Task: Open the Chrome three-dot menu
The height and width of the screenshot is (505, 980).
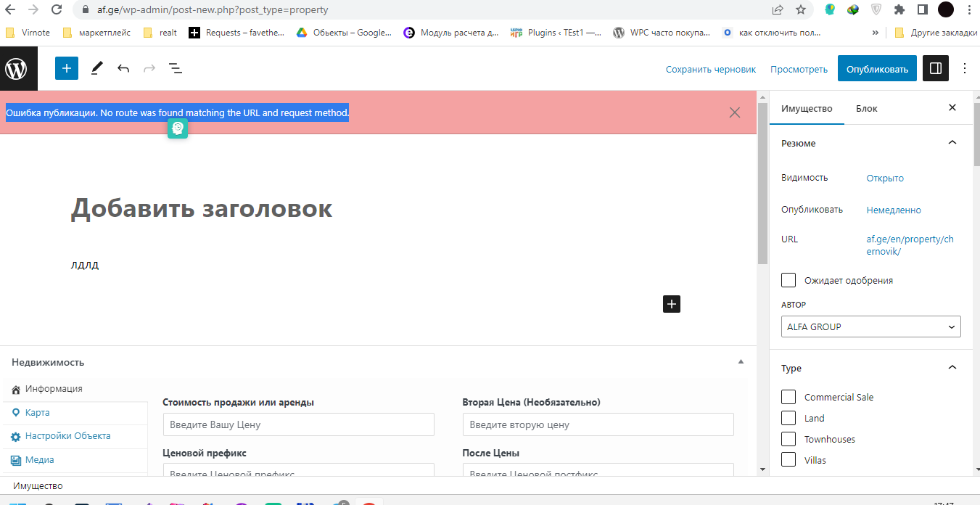Action: (969, 10)
